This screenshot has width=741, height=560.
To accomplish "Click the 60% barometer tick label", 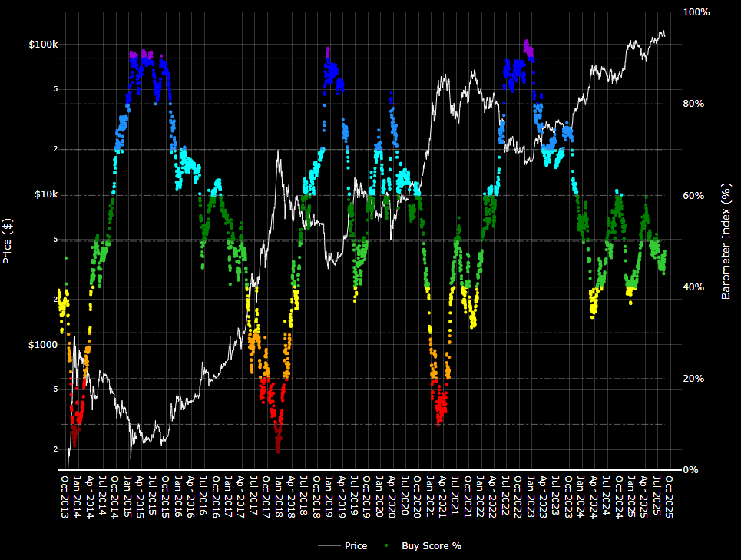I will coord(693,195).
